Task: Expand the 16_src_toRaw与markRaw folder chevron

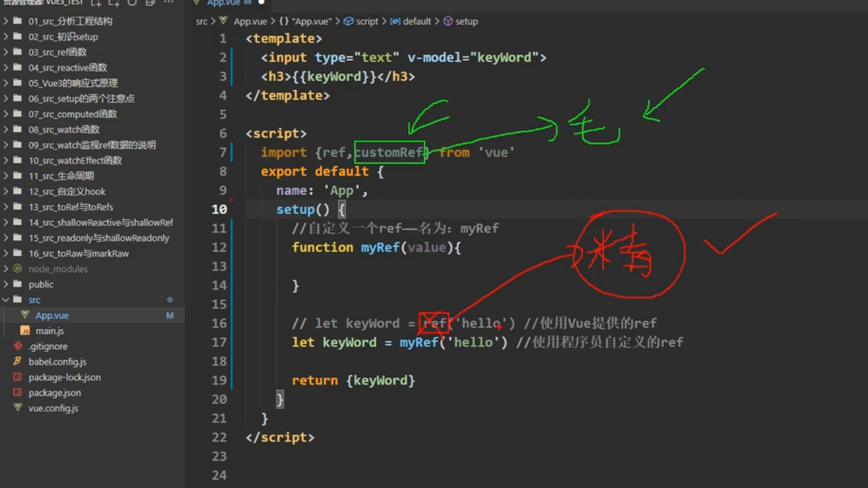Action: coord(6,253)
